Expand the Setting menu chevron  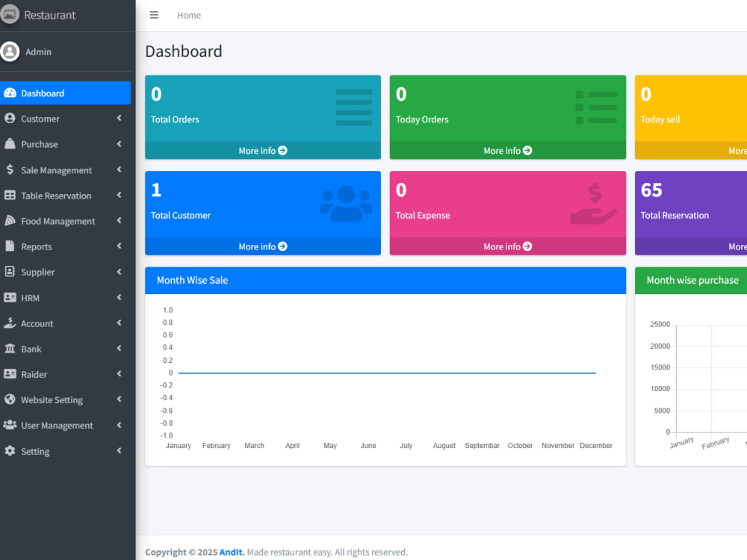[x=119, y=450]
